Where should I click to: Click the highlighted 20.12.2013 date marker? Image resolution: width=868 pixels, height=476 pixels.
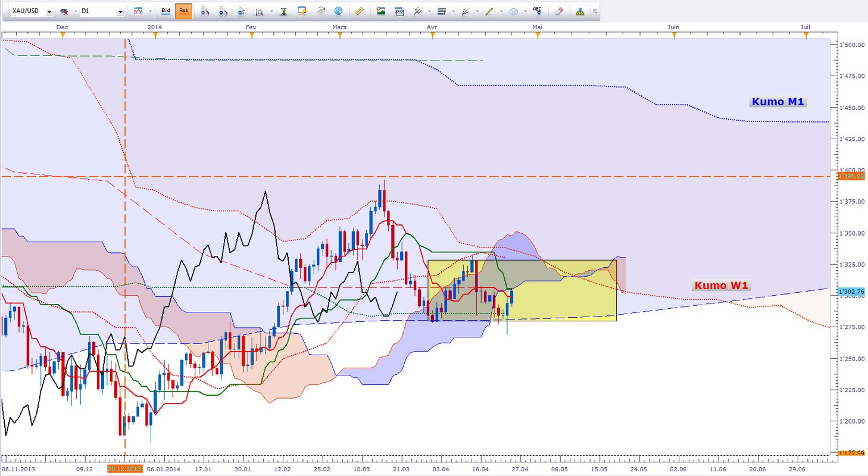pyautogui.click(x=125, y=469)
